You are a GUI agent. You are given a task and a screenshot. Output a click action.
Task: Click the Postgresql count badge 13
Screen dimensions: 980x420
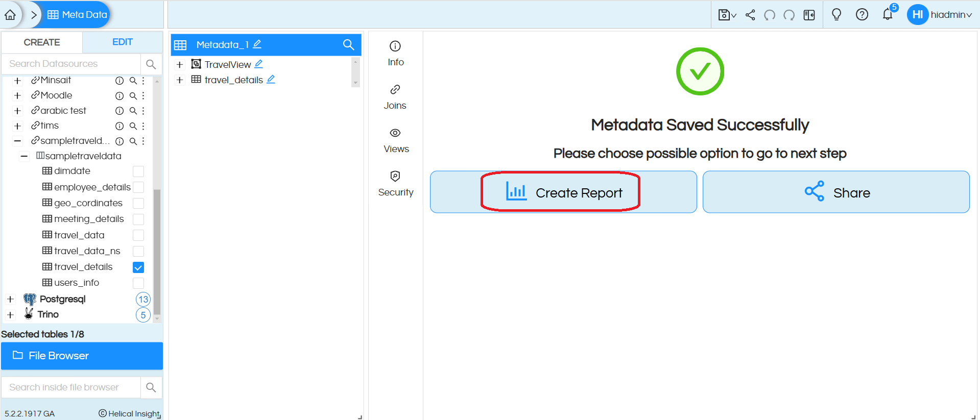pyautogui.click(x=143, y=300)
